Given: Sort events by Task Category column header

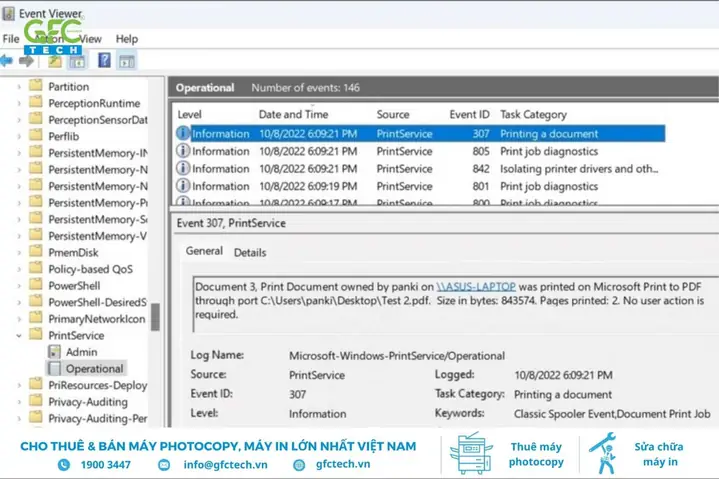Looking at the screenshot, I should [x=533, y=114].
